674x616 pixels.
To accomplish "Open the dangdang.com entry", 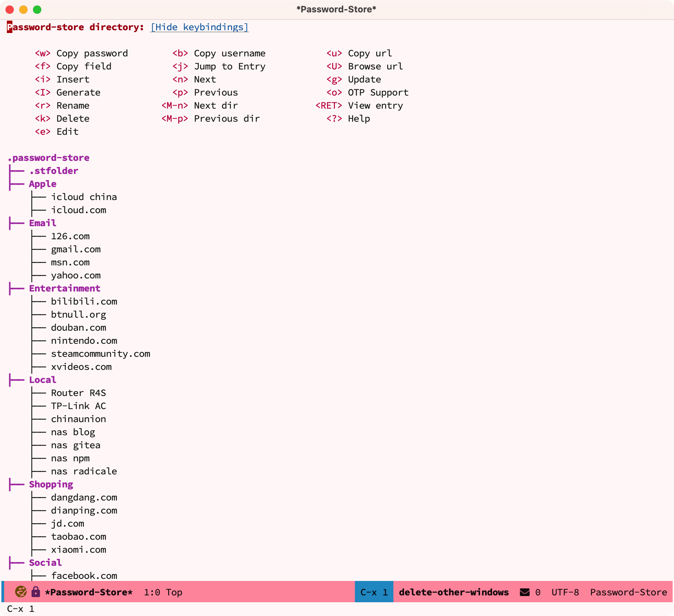I will click(84, 497).
